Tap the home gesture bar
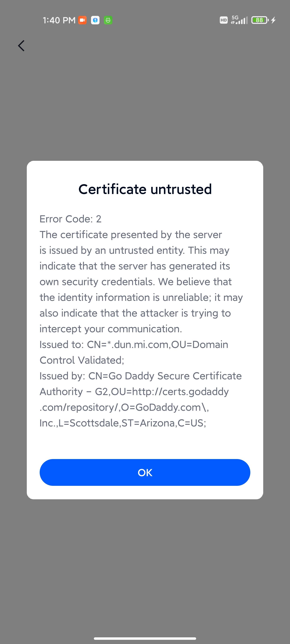290x644 pixels. coord(145,638)
